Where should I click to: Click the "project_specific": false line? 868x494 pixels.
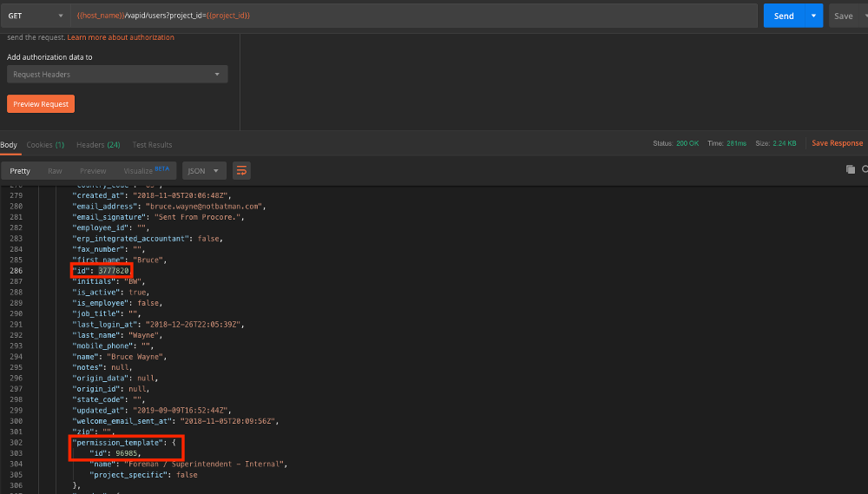coord(143,475)
